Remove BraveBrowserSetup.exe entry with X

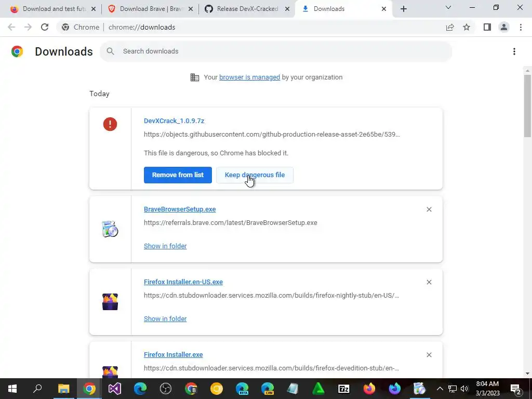429,209
